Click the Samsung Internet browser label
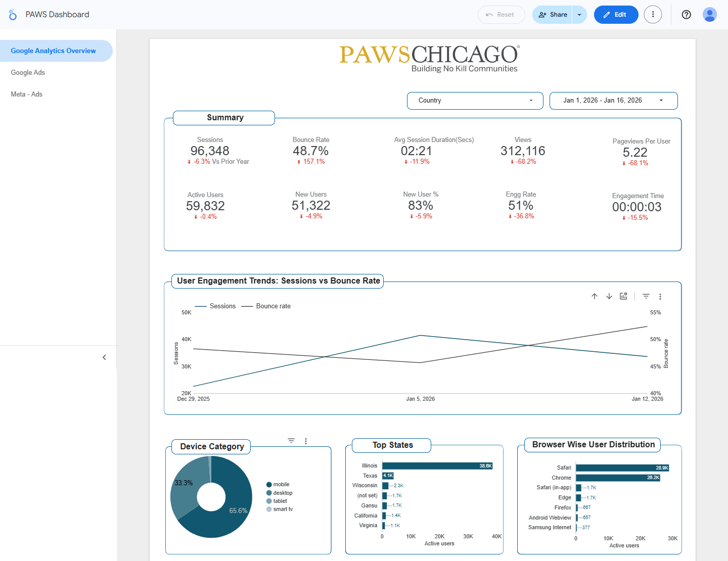728x561 pixels. (550, 528)
